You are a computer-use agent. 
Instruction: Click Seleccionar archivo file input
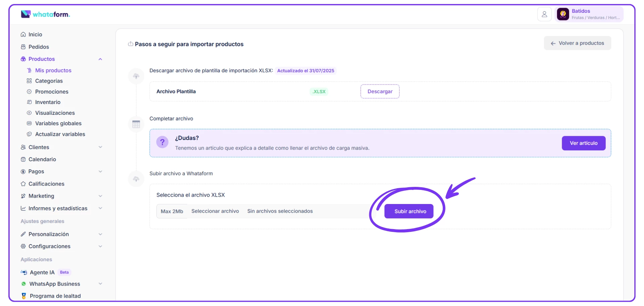(215, 211)
